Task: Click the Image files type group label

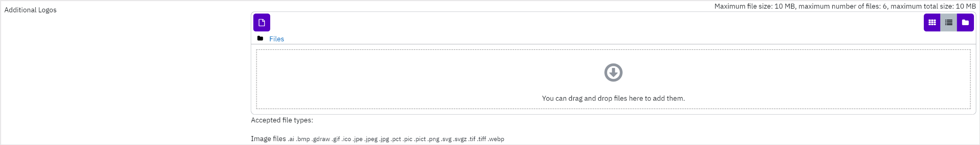Action: click(x=268, y=139)
